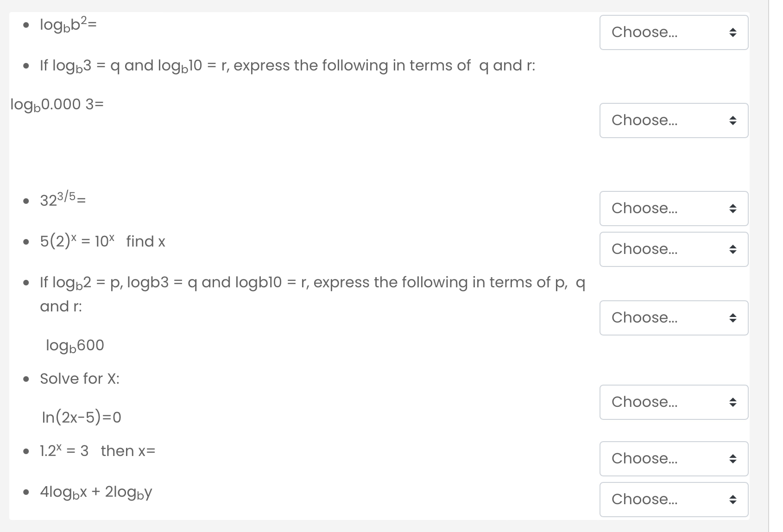783x532 pixels.
Task: Click the arrow icon beside 4logbx + 2logby dropdown
Action: [x=732, y=500]
